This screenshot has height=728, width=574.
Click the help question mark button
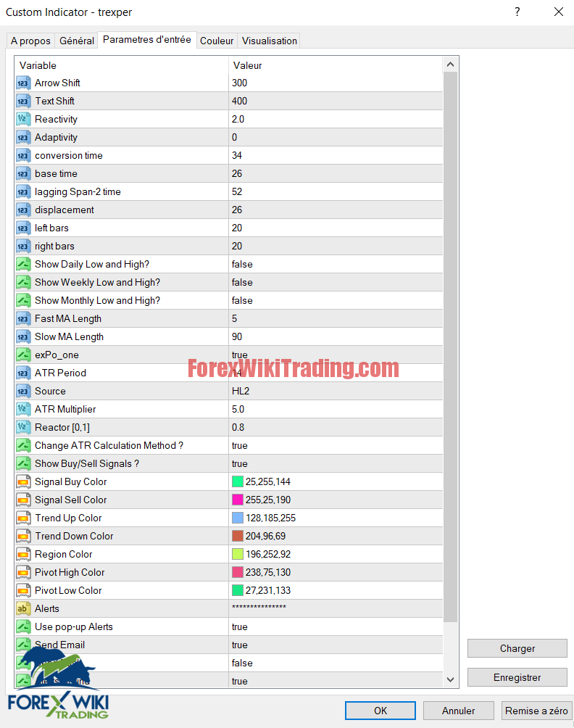[x=517, y=12]
